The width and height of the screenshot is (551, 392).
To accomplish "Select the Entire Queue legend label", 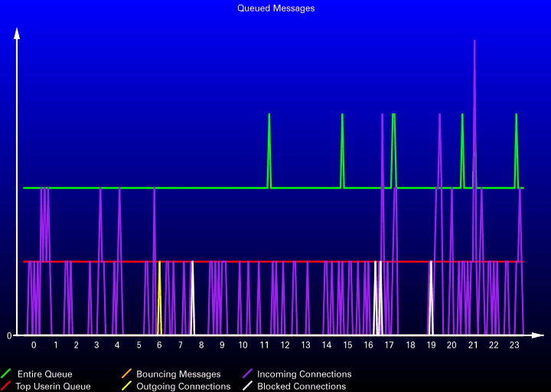I will coord(44,374).
